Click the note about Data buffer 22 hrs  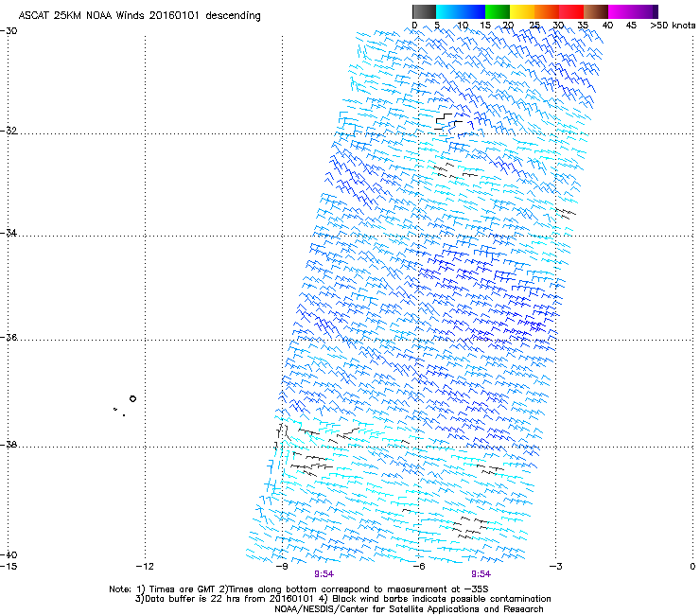(342, 599)
